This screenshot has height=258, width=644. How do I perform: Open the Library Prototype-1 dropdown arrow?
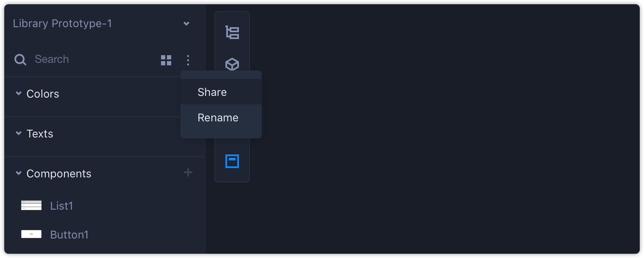pyautogui.click(x=186, y=24)
